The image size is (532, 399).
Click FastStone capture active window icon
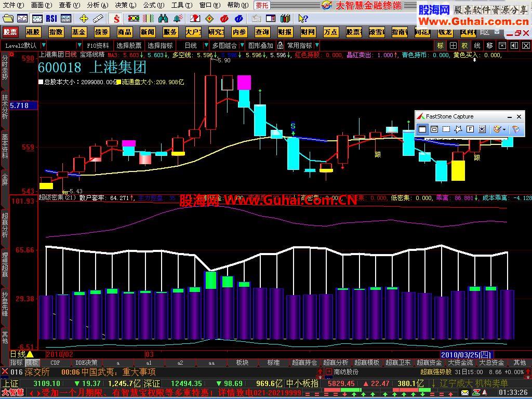click(422, 129)
